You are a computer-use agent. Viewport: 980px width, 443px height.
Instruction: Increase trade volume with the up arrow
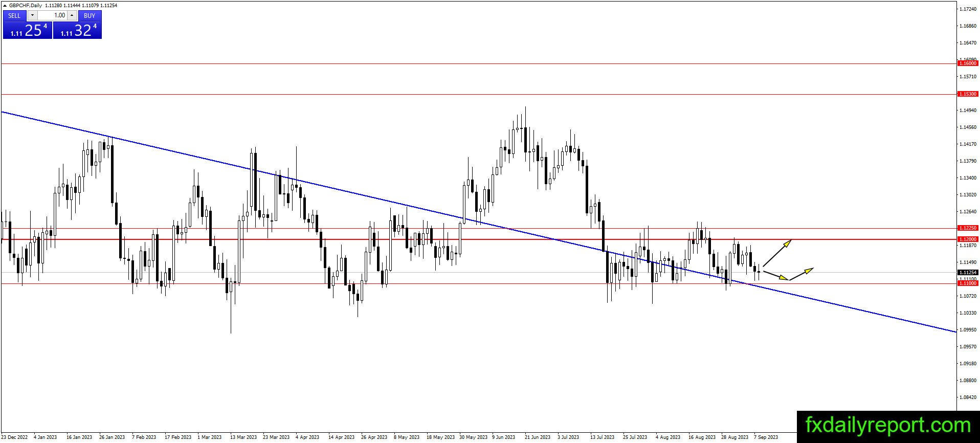[x=72, y=16]
